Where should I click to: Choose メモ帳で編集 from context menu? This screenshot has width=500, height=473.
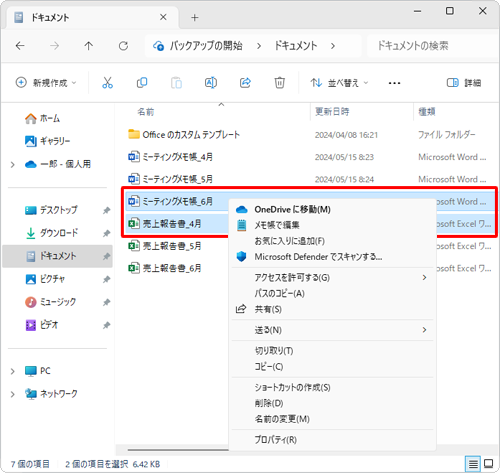coord(332,225)
